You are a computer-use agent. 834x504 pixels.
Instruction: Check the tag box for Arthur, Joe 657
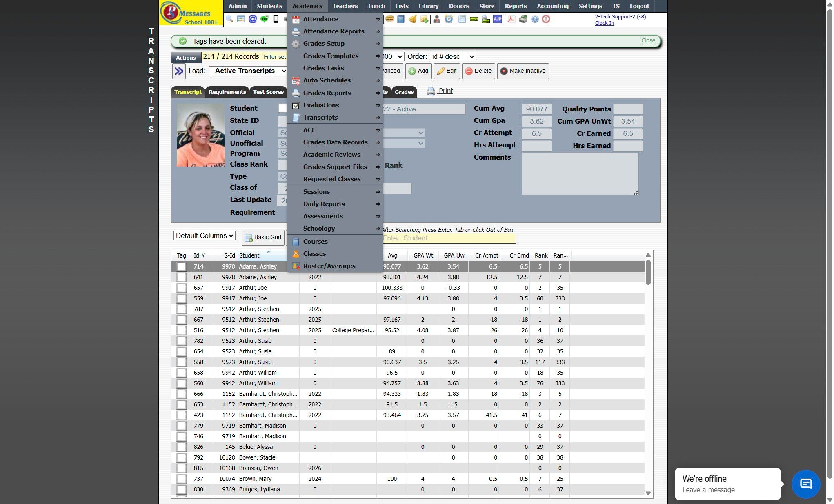181,288
